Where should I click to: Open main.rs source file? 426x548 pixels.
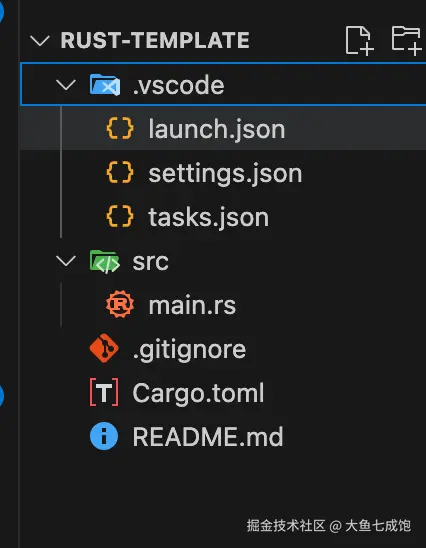click(223, 305)
